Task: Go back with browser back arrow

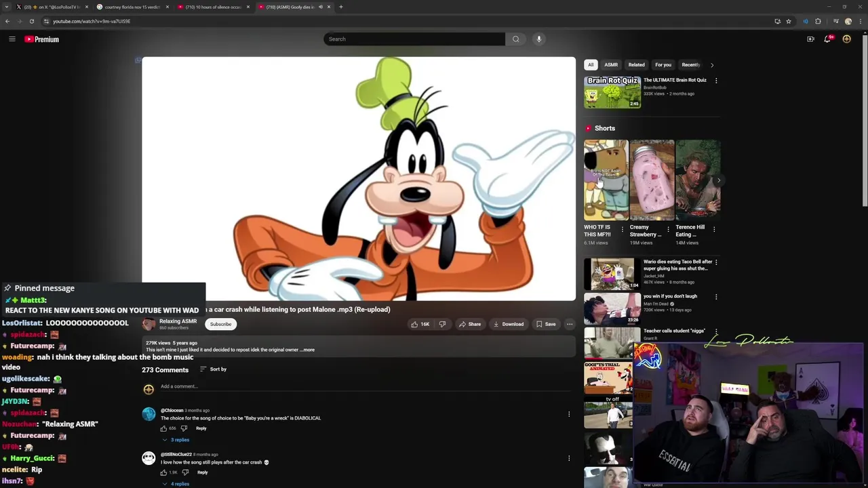Action: [x=7, y=21]
